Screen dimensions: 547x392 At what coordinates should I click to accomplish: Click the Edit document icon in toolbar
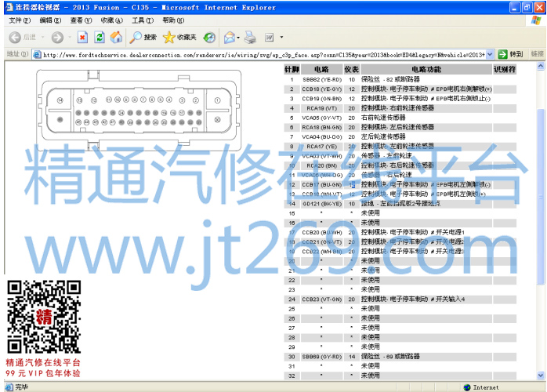[270, 38]
